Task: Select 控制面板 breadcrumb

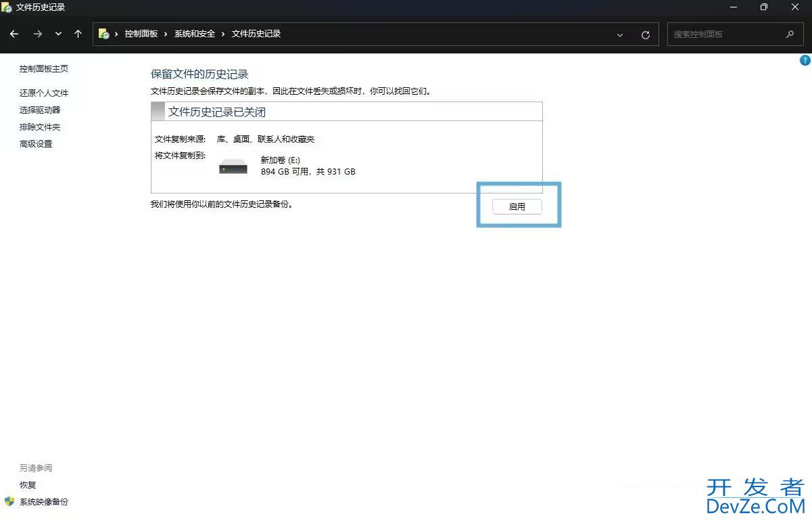Action: [x=141, y=34]
